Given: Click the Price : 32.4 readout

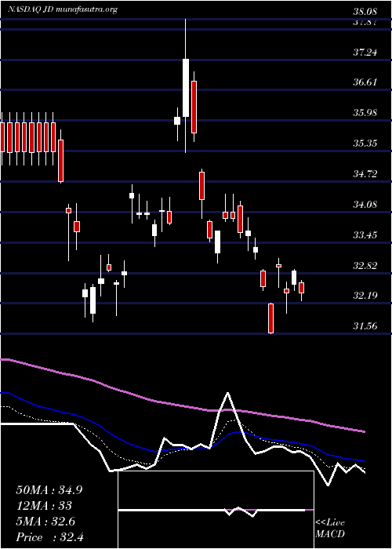Looking at the screenshot, I should 49,537.
